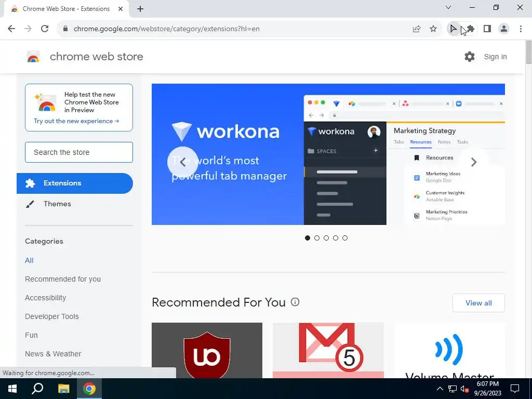The height and width of the screenshot is (399, 532).
Task: Click the chrome web store title
Action: [96, 57]
